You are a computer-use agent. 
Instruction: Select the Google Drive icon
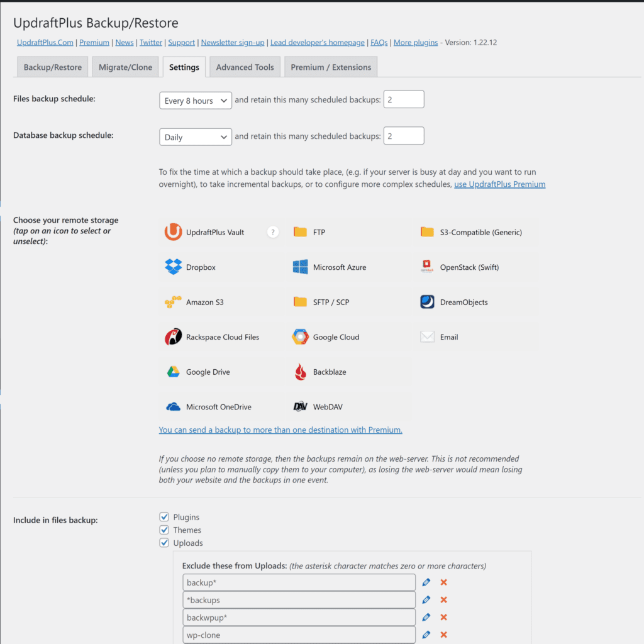173,372
